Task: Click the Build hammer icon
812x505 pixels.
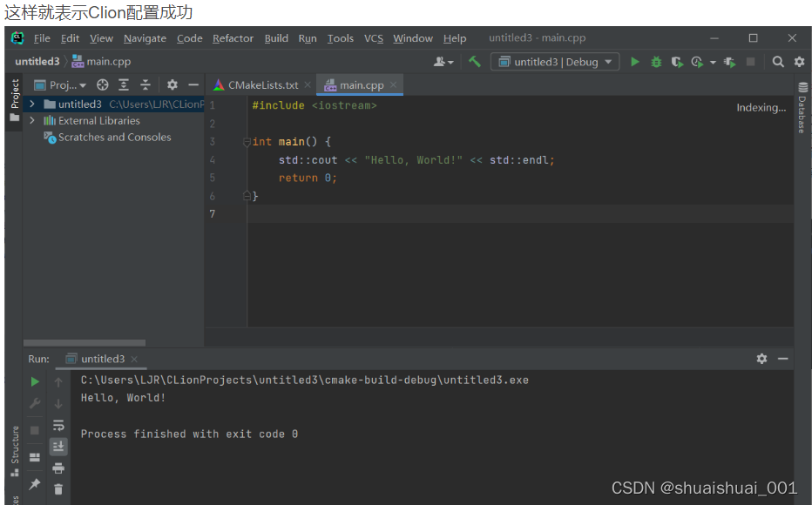Action: 474,62
